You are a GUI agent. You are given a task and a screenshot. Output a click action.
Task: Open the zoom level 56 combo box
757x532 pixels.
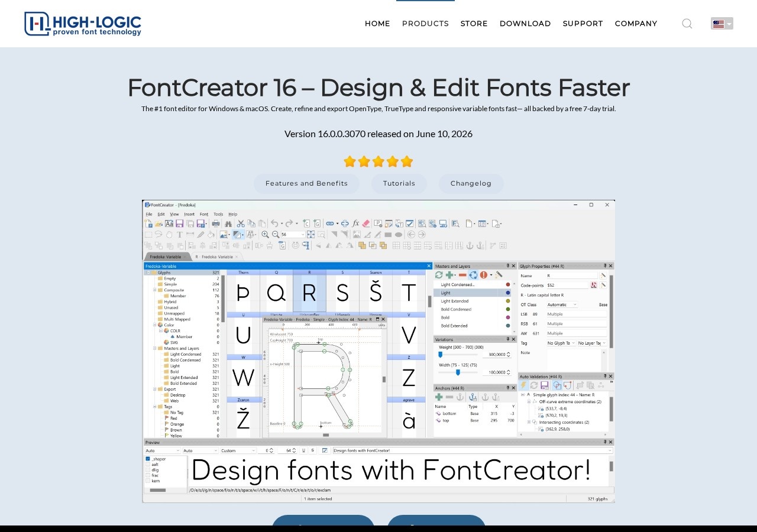pos(293,234)
